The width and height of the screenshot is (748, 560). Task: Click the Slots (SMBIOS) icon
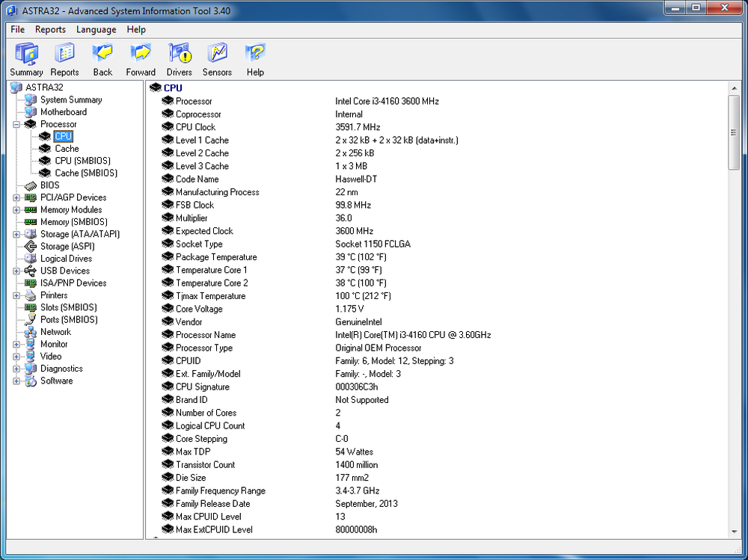pos(31,308)
